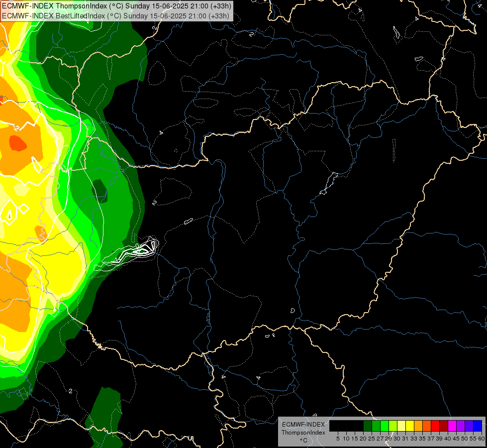This screenshot has width=487, height=448.
Task: Click the legend tick value '25'
Action: (372, 439)
